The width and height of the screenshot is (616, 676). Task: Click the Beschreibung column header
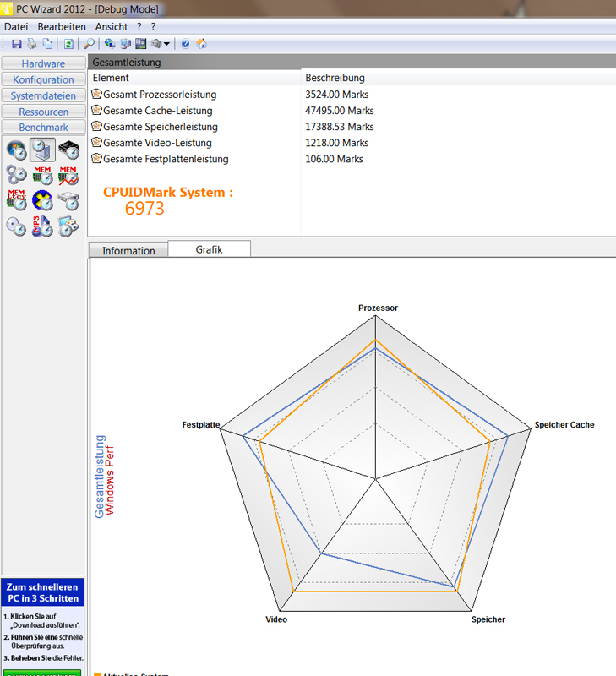tap(459, 78)
